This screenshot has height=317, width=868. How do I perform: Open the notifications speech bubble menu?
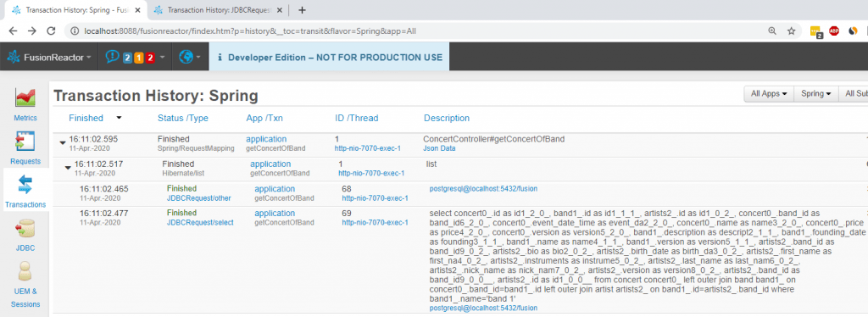pos(113,57)
